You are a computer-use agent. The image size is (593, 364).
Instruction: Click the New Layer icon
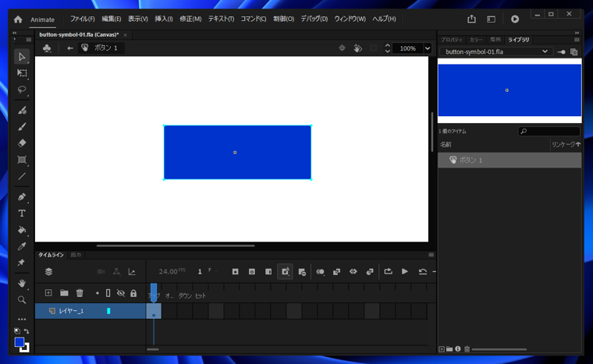(48, 293)
